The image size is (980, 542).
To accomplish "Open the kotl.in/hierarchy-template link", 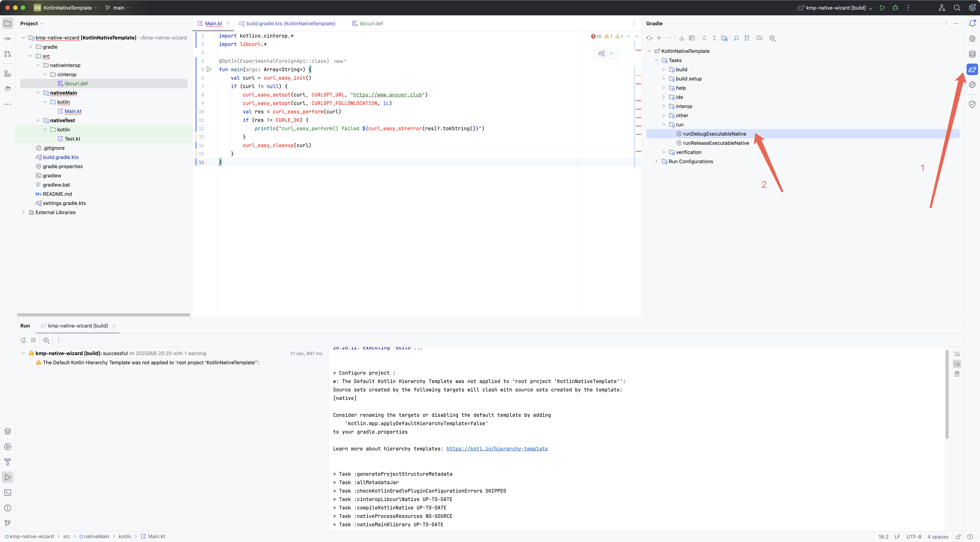I will [497, 449].
